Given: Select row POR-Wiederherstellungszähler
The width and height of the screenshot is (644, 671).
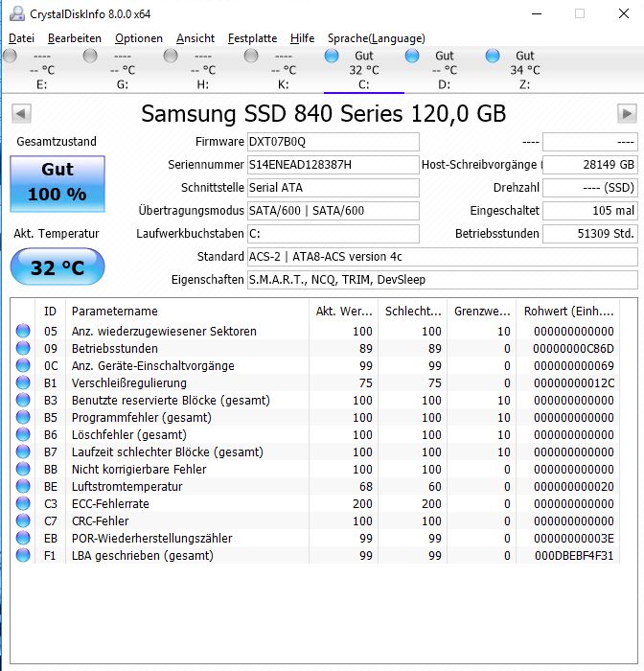Looking at the screenshot, I should tap(315, 538).
